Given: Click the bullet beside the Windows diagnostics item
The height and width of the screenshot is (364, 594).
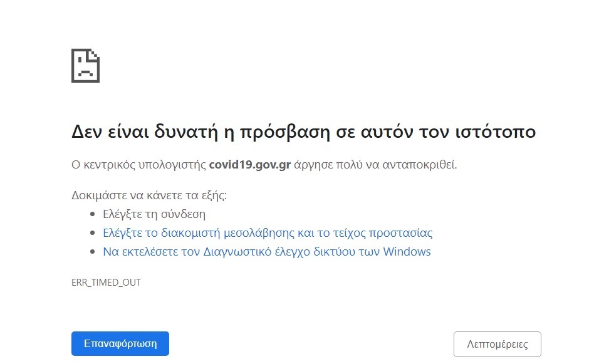Looking at the screenshot, I should (x=93, y=251).
